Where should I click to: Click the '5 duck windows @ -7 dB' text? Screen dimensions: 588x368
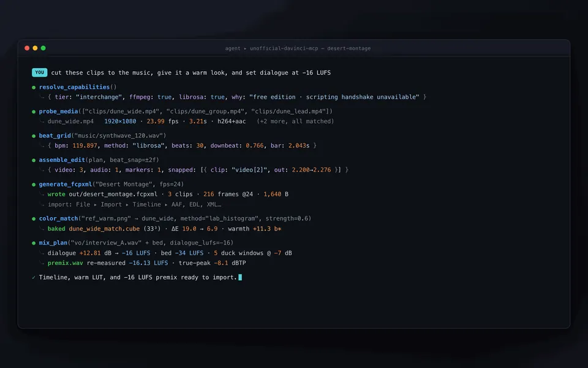pyautogui.click(x=253, y=253)
